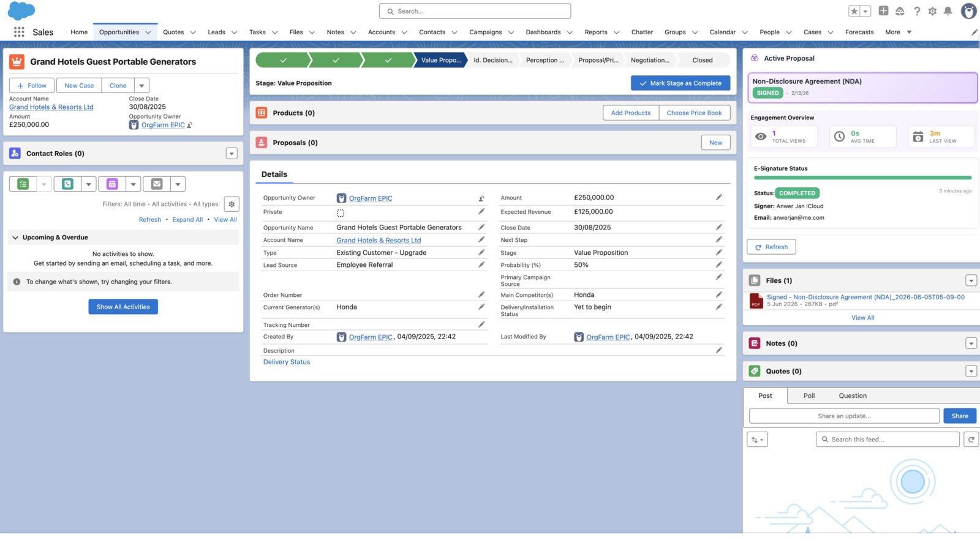The width and height of the screenshot is (980, 540).
Task: Click the Add Products button
Action: pos(631,113)
